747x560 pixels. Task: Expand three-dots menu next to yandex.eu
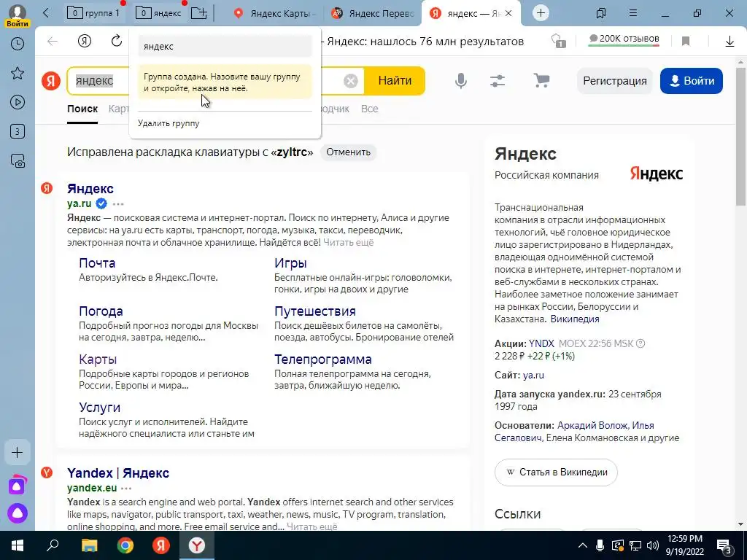(126, 488)
